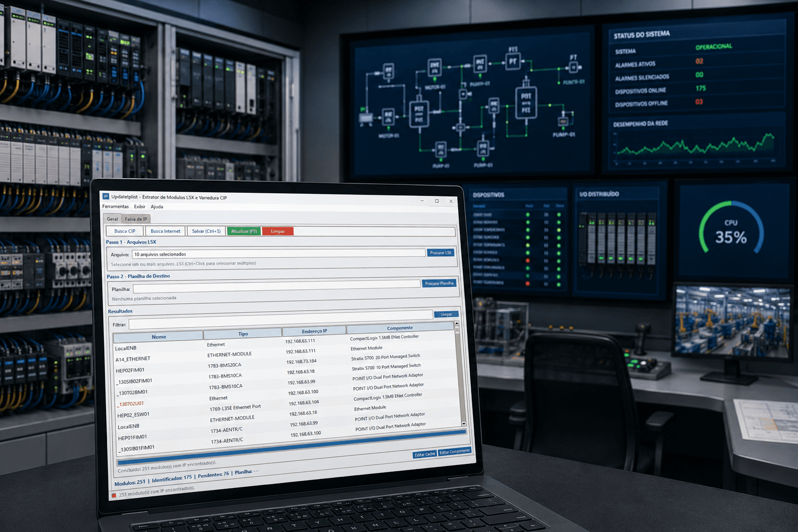Click the results scrollbar up arrow
The image size is (798, 532).
coord(457,323)
